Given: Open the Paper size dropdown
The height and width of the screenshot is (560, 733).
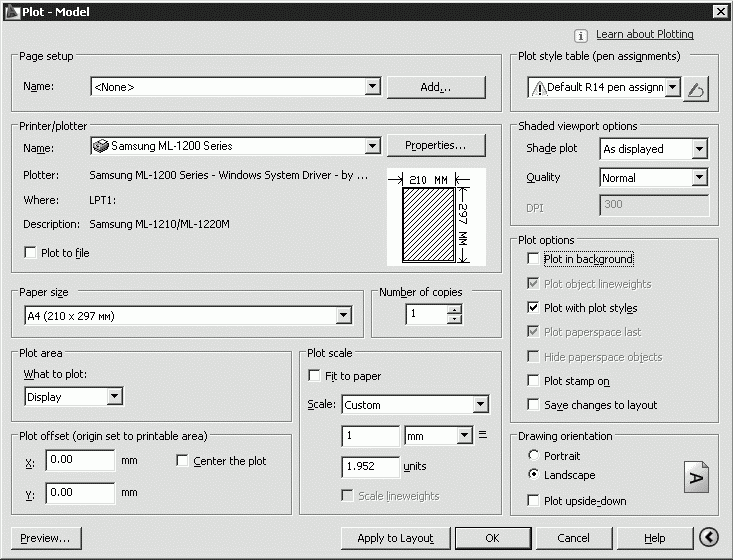Looking at the screenshot, I should 344,316.
